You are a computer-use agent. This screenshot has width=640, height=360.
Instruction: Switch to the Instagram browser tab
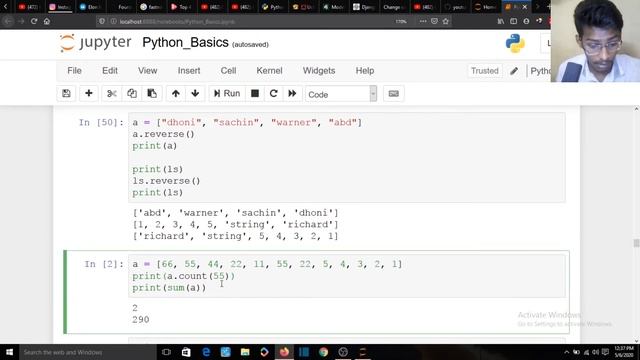point(60,7)
